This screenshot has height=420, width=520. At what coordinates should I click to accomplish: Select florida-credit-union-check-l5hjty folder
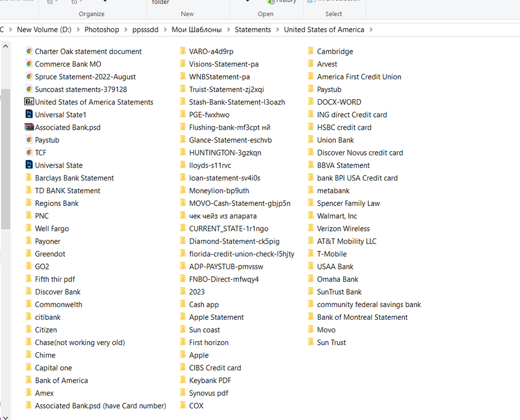click(x=241, y=254)
